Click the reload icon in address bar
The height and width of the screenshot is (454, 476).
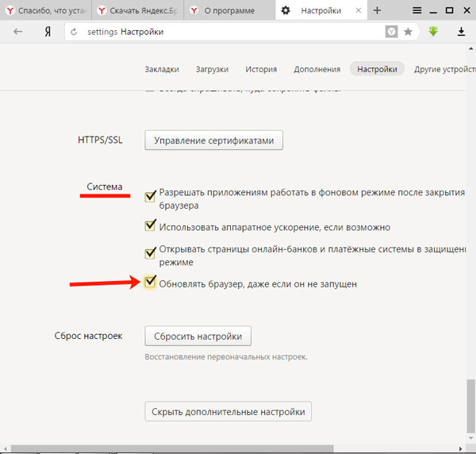pyautogui.click(x=75, y=32)
